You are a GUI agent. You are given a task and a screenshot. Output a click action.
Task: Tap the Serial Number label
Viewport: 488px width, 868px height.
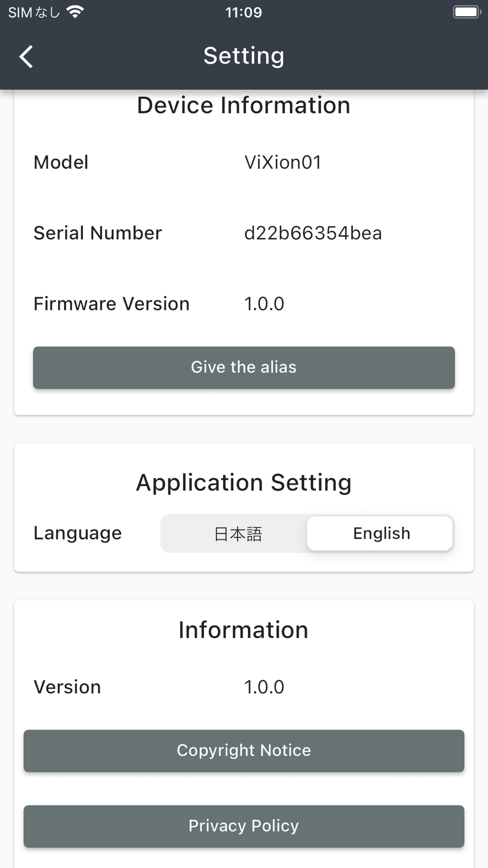coord(98,233)
